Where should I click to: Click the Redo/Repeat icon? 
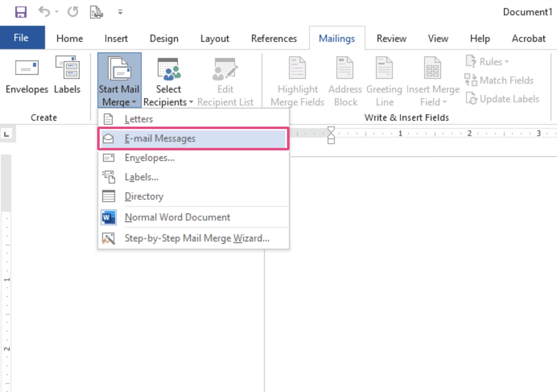tap(73, 12)
